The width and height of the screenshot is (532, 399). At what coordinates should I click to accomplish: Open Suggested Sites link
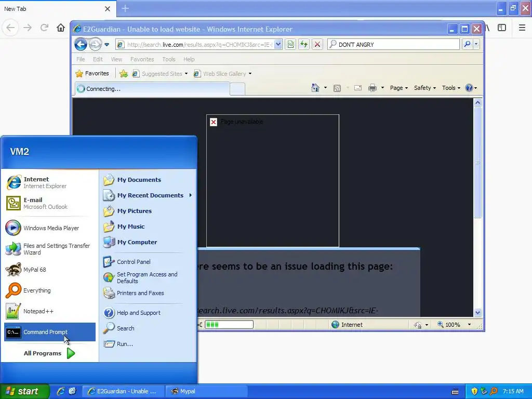coord(159,74)
